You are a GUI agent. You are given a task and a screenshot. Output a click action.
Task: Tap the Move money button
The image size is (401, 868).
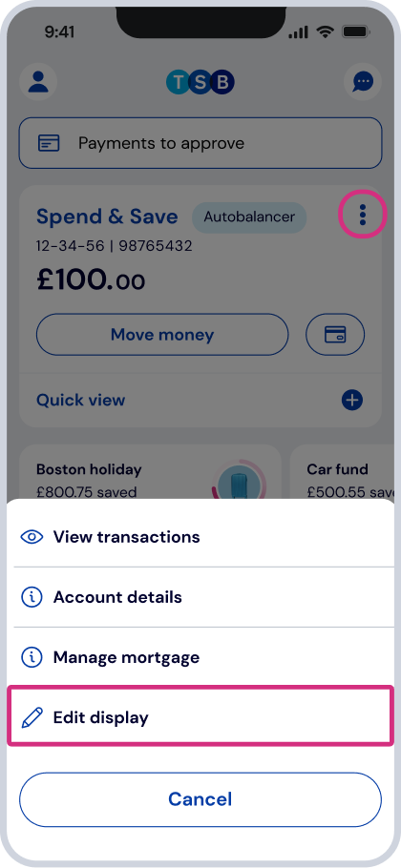tap(162, 335)
